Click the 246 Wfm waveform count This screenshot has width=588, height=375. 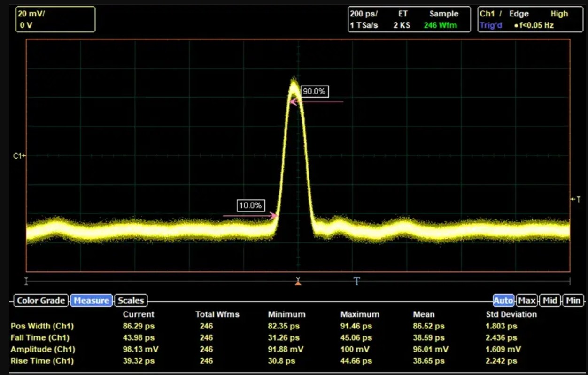point(441,25)
